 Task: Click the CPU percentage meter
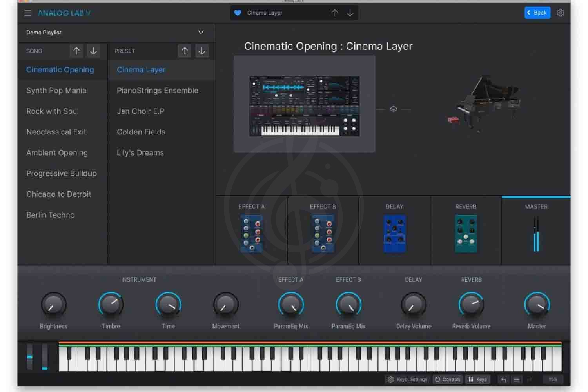pos(553,379)
